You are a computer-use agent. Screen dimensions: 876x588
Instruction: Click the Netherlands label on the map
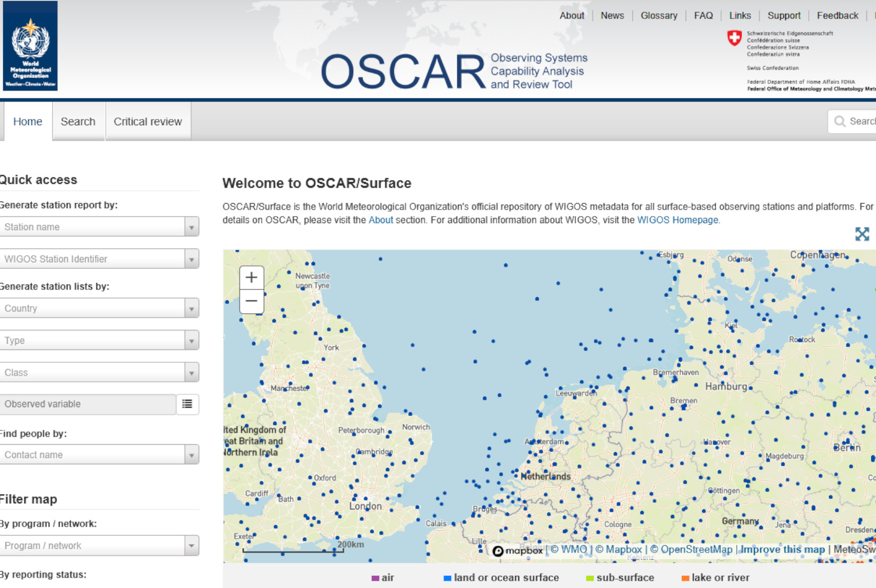pyautogui.click(x=546, y=476)
